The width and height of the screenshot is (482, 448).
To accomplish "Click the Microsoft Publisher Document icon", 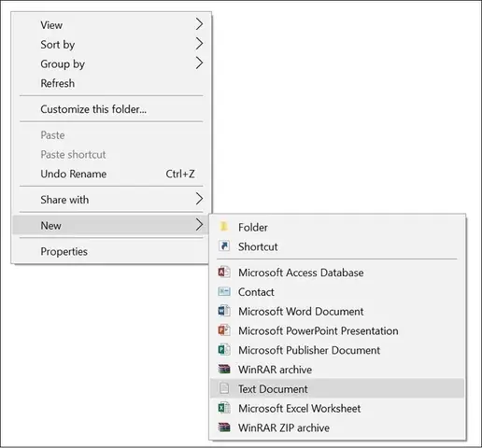I will (x=224, y=350).
